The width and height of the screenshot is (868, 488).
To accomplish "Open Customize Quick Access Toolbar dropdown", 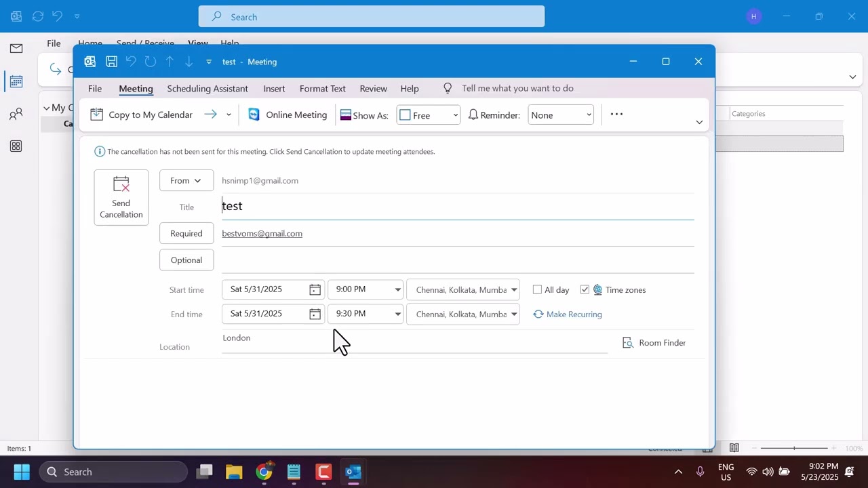I will pos(209,62).
